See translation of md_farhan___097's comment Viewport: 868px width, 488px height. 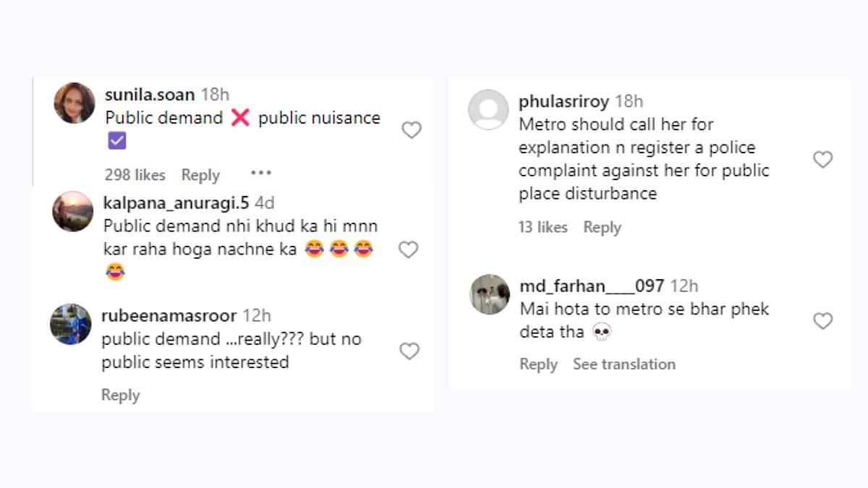pyautogui.click(x=624, y=364)
